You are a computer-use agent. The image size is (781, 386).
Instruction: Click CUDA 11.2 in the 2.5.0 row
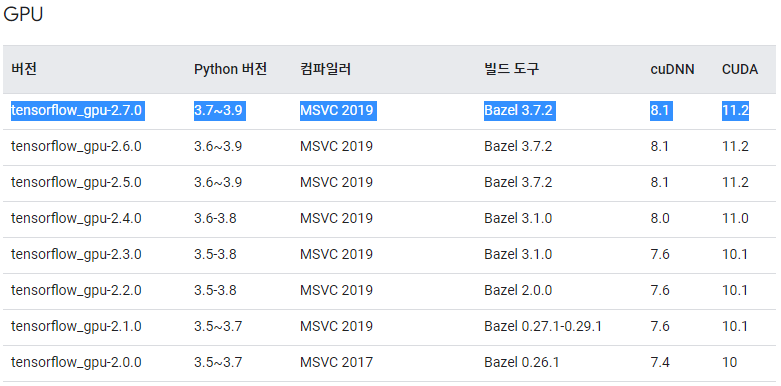click(735, 183)
